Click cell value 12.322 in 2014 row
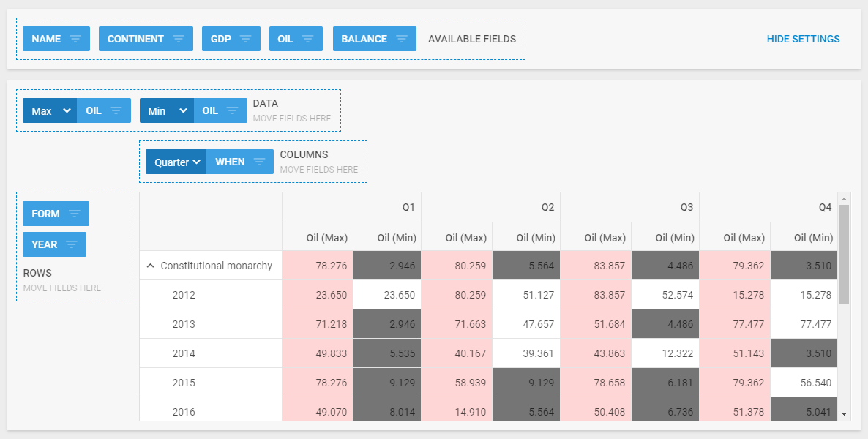 point(665,353)
